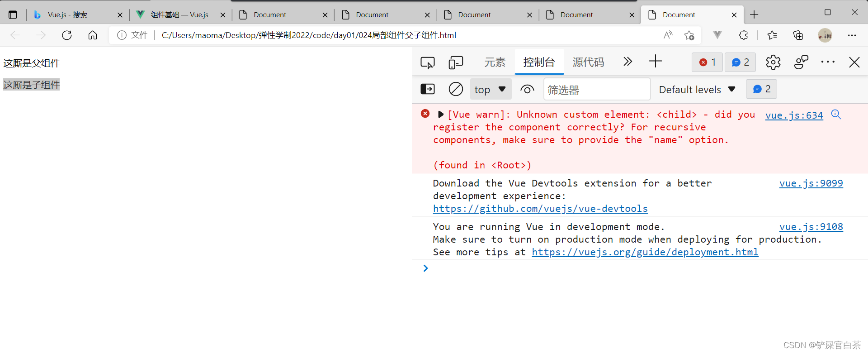This screenshot has width=868, height=354.
Task: Close the active Document tab
Action: click(734, 15)
